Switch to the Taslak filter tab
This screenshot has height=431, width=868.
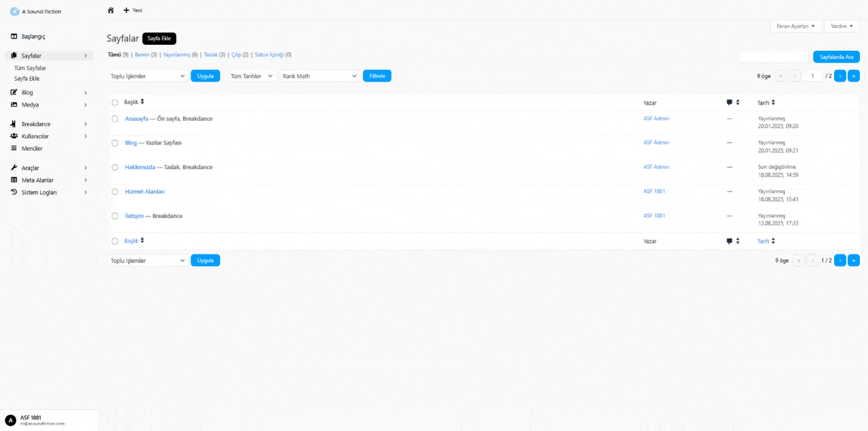coord(210,55)
